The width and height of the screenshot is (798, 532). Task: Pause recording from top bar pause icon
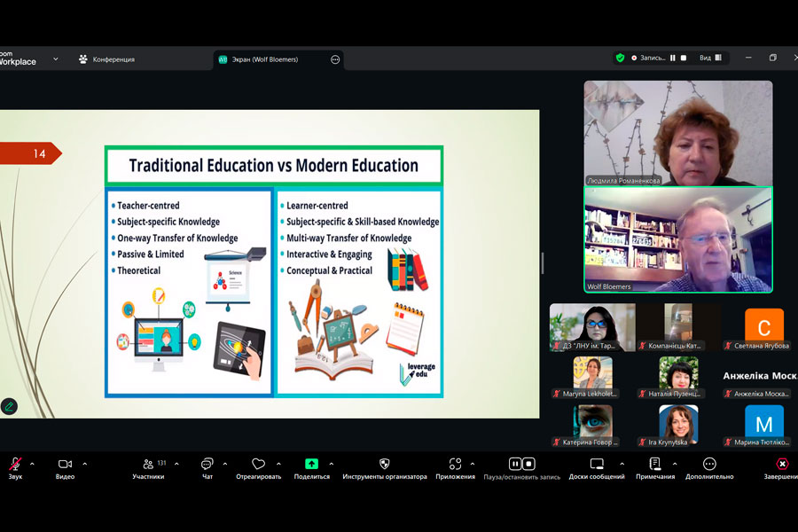(673, 58)
